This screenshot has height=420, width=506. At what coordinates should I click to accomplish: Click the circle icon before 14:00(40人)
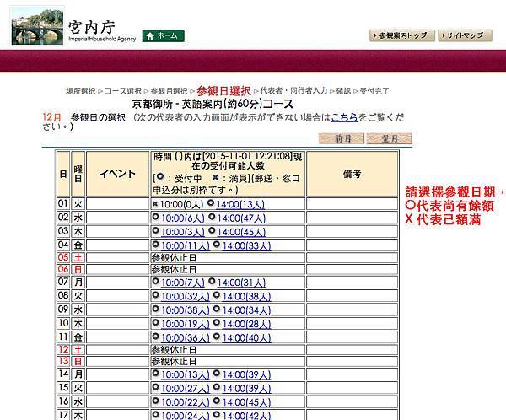(217, 337)
